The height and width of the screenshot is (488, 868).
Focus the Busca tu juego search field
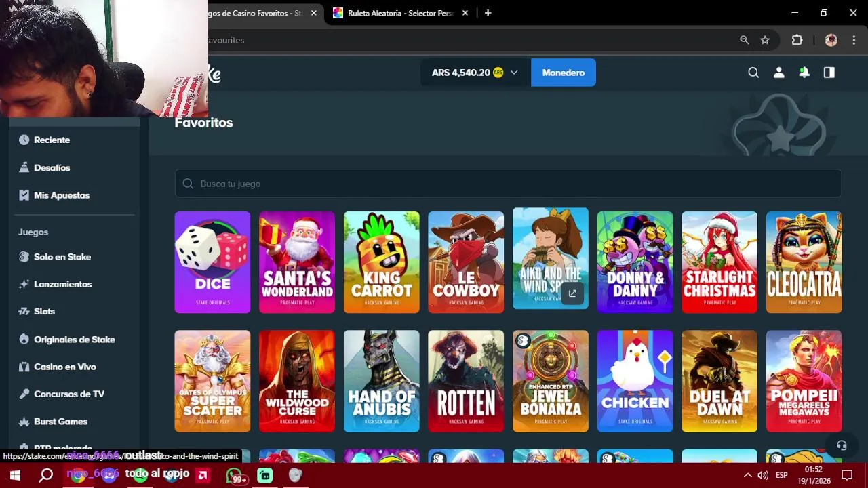[508, 184]
